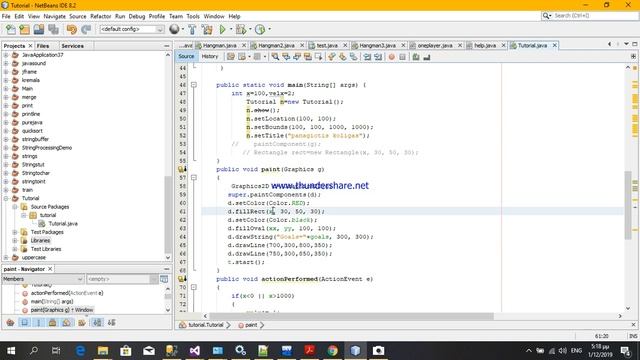This screenshot has width=640, height=360.
Task: Click the Undo toolbar icon
Action: (72, 29)
